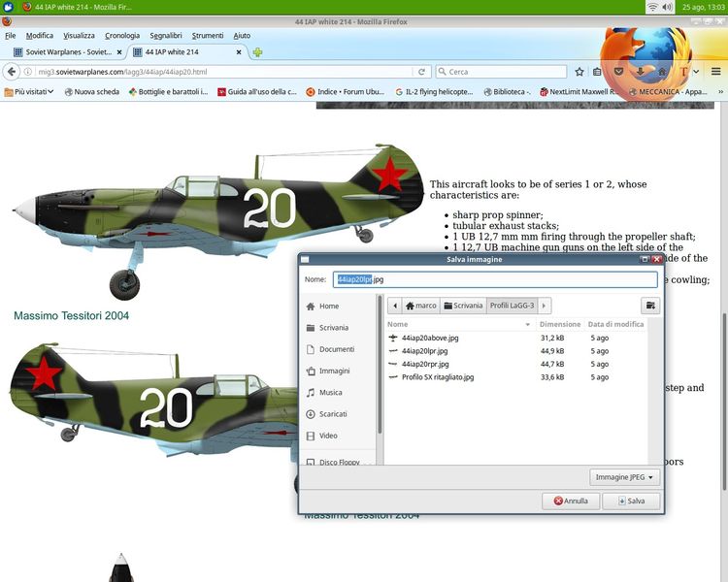Open the Visualizza menu
The width and height of the screenshot is (728, 582).
(79, 35)
